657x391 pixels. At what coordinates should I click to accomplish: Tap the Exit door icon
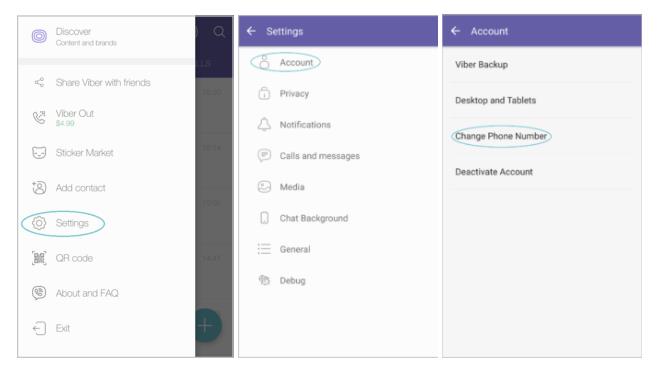(39, 328)
